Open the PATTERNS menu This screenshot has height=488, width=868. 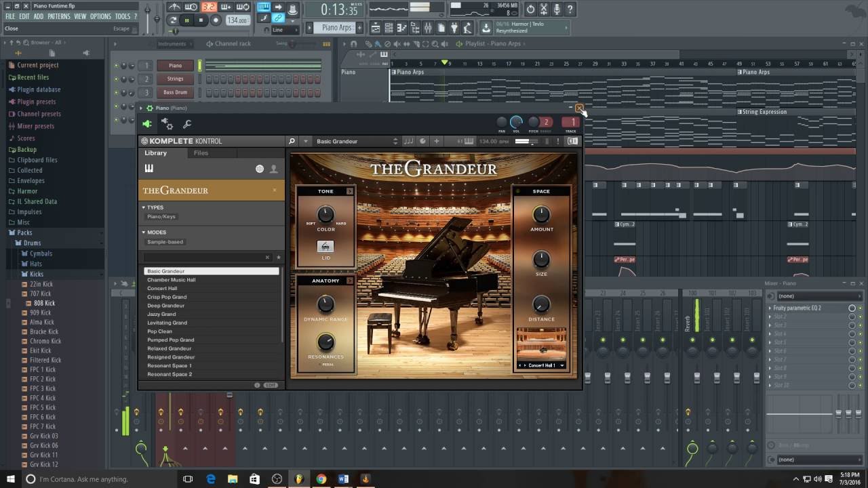[58, 16]
